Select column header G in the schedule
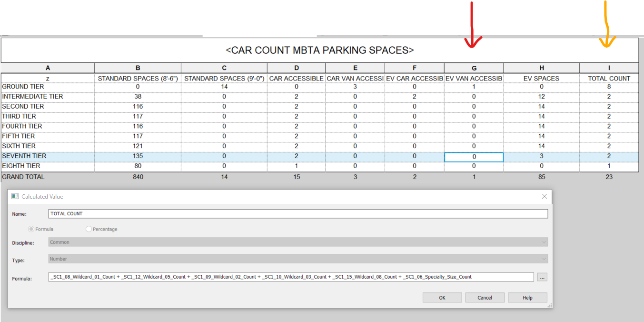 coord(474,68)
